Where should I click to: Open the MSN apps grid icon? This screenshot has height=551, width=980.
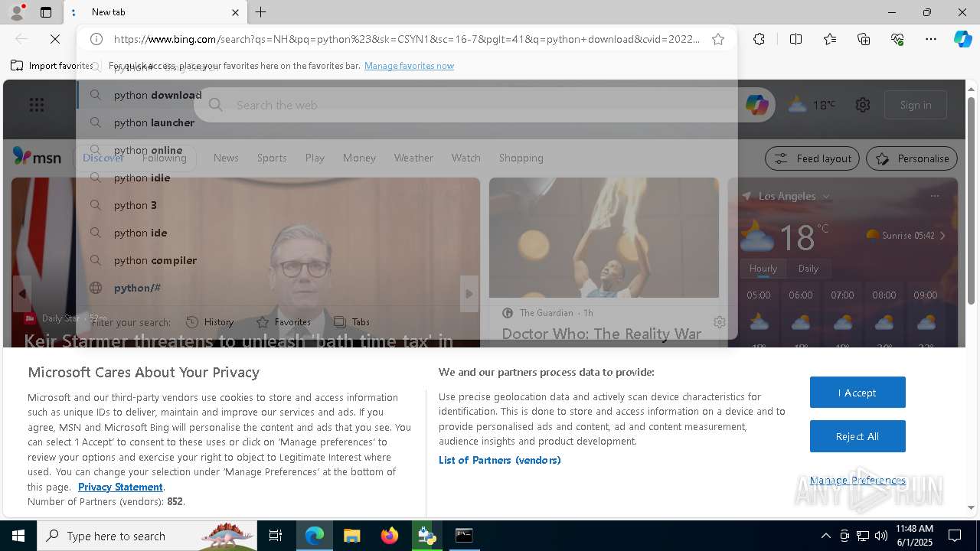37,105
